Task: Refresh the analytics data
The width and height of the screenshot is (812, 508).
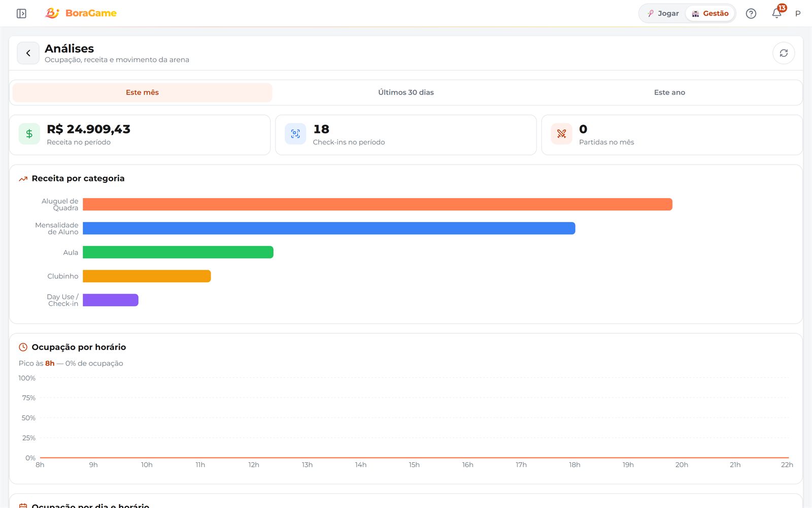Action: click(x=784, y=53)
